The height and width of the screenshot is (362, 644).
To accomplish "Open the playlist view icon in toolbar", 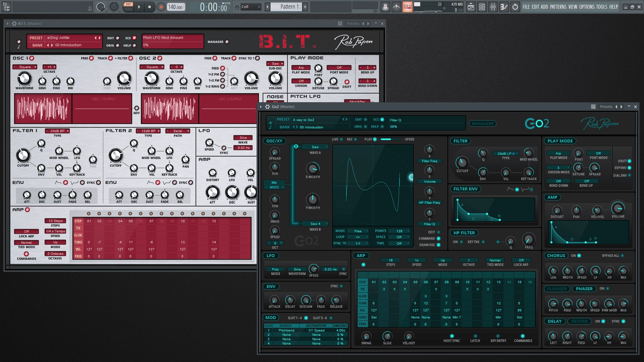I will pyautogui.click(x=471, y=7).
